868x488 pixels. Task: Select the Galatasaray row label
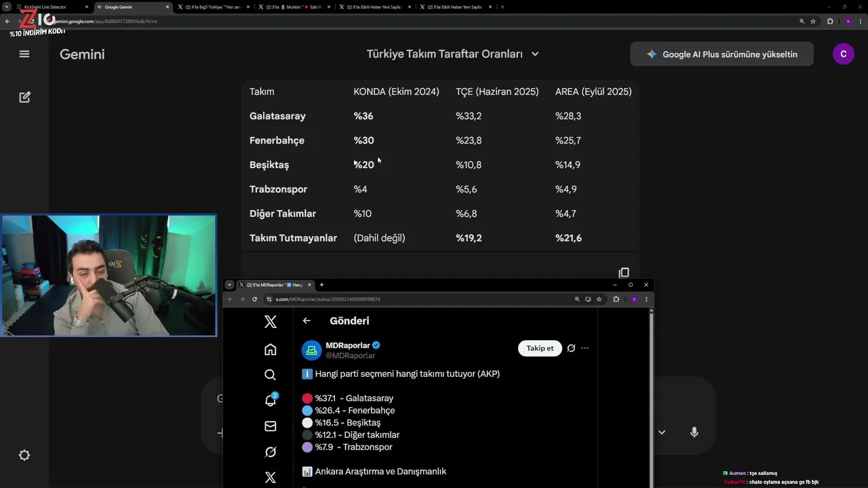(x=277, y=116)
